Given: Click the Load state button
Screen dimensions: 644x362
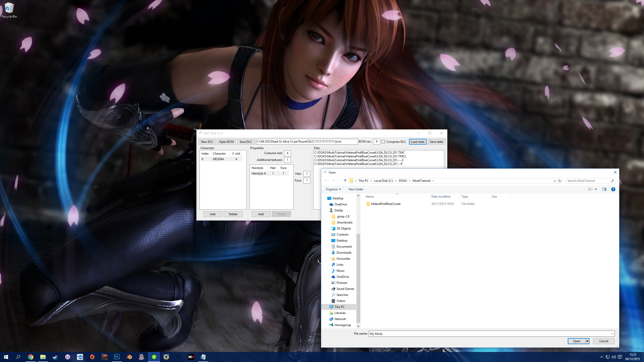Looking at the screenshot, I should pyautogui.click(x=418, y=142).
